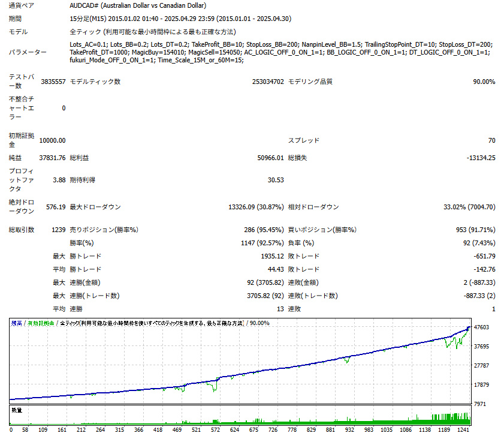
Task: Click the total trades value 1239
Action: point(59,230)
